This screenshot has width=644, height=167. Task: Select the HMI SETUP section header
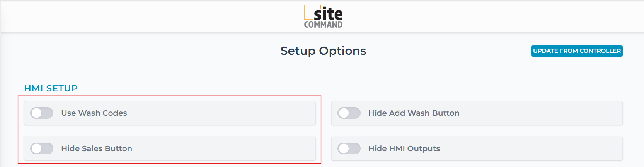tap(51, 88)
